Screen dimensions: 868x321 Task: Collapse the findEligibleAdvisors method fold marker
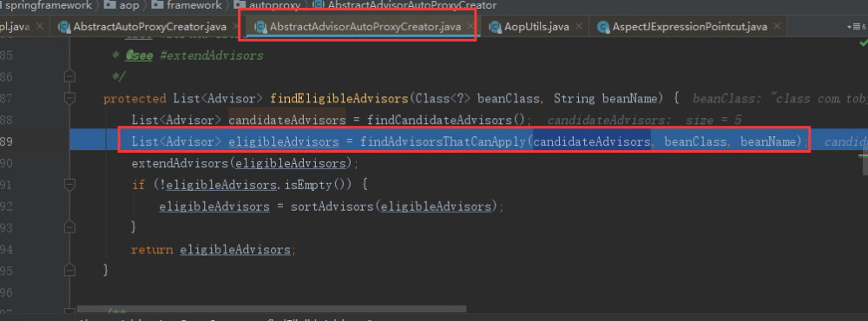pos(69,99)
